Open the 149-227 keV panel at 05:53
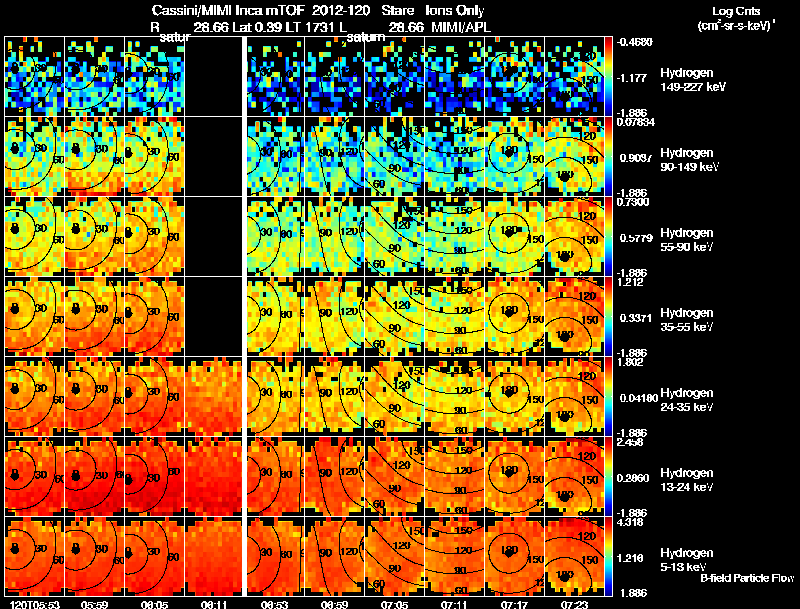The width and height of the screenshot is (800, 609). coord(34,77)
